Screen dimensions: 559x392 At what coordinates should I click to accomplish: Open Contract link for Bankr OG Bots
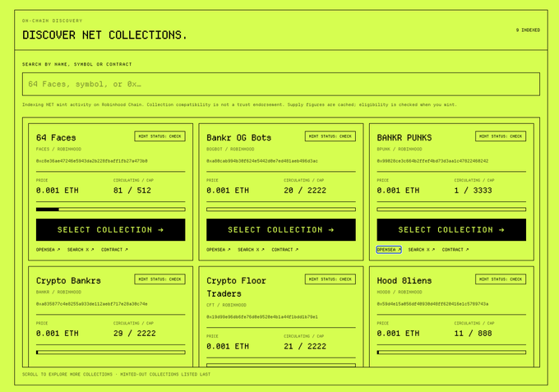(x=285, y=250)
